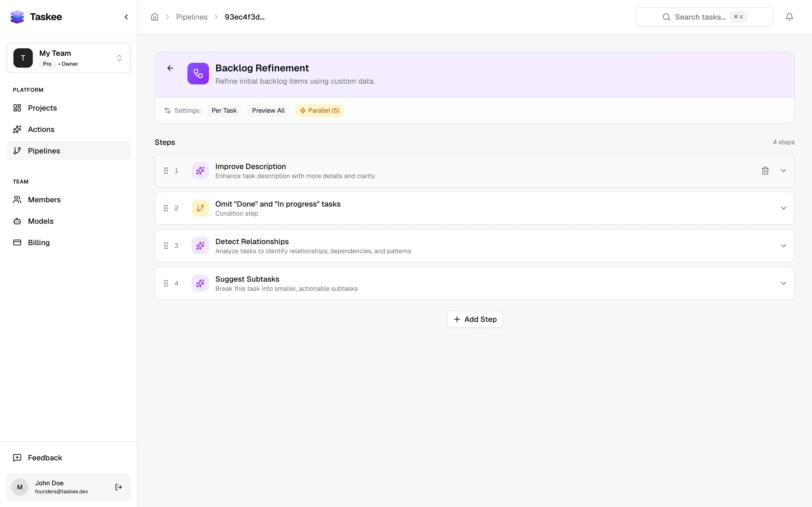
Task: Click the Add Step button
Action: [x=474, y=319]
